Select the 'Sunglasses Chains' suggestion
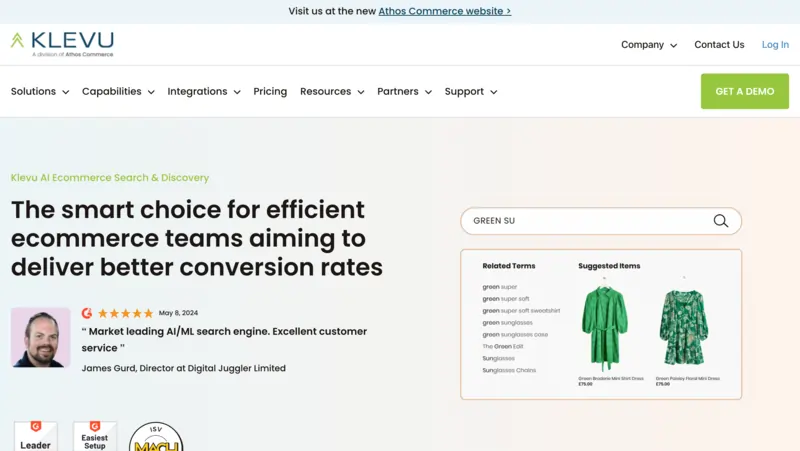 509,370
